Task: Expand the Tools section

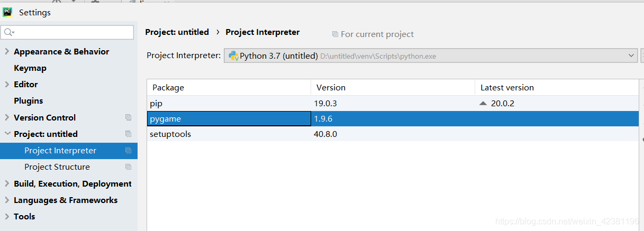Action: coord(7,216)
